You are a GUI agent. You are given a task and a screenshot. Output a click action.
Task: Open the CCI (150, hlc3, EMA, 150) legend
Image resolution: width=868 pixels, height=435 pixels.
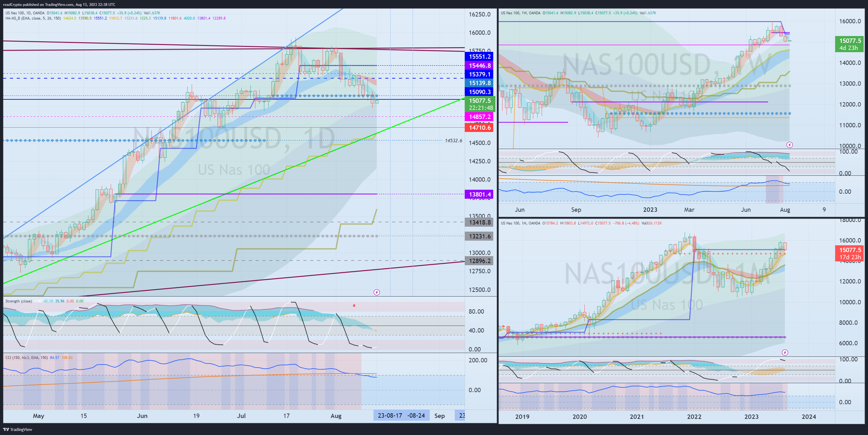[27, 357]
